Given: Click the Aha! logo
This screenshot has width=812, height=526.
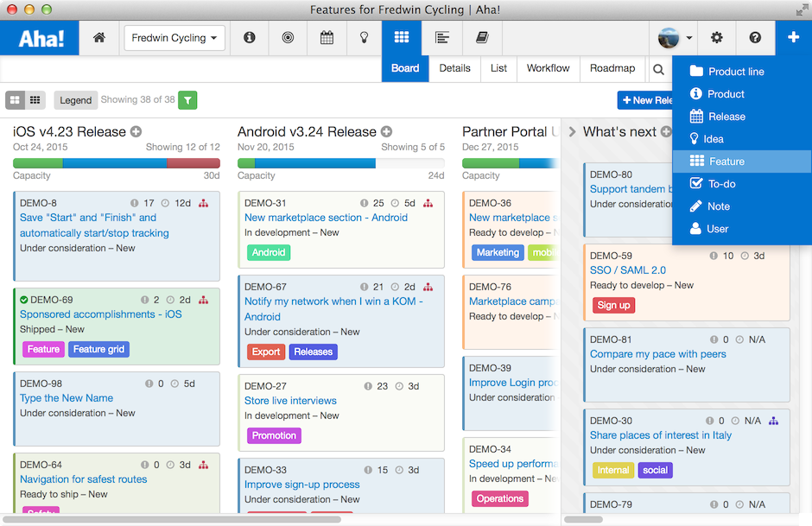Looking at the screenshot, I should pyautogui.click(x=40, y=38).
